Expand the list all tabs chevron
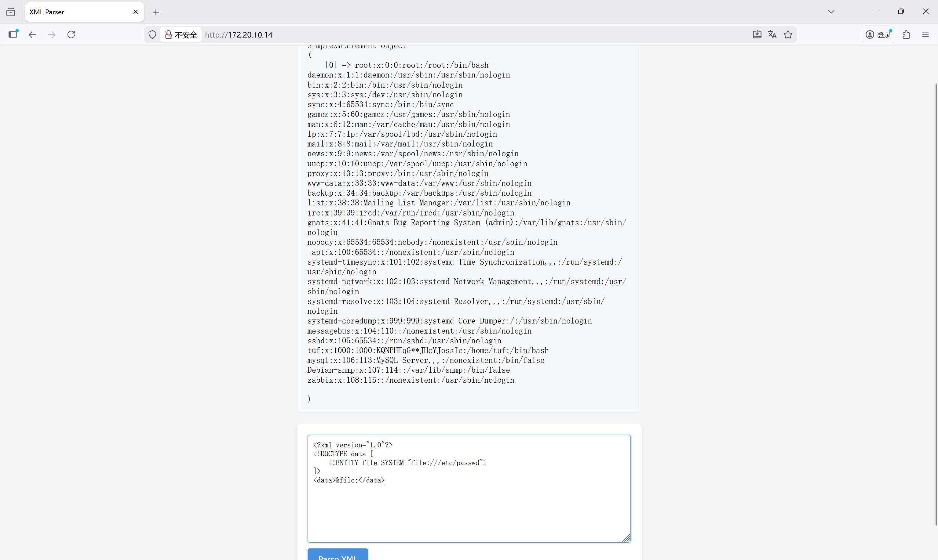This screenshot has width=938, height=560. 831,12
